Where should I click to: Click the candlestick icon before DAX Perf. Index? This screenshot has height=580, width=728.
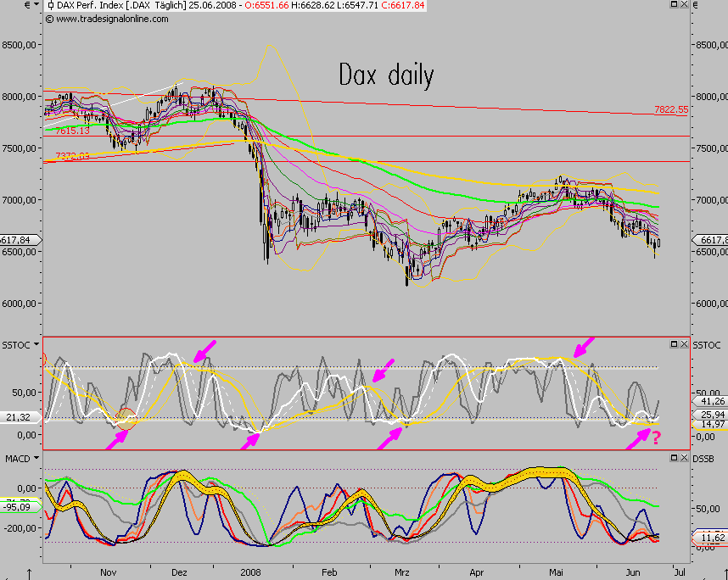pyautogui.click(x=51, y=6)
